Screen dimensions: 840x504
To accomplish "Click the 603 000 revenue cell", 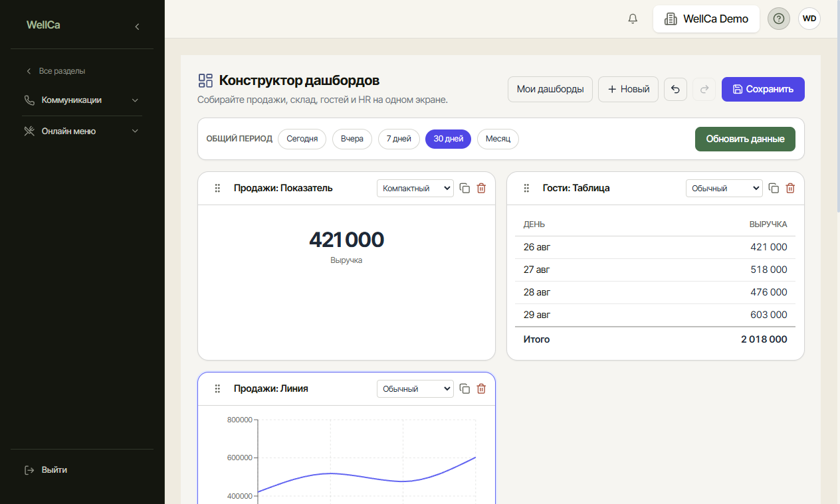I will 768,315.
